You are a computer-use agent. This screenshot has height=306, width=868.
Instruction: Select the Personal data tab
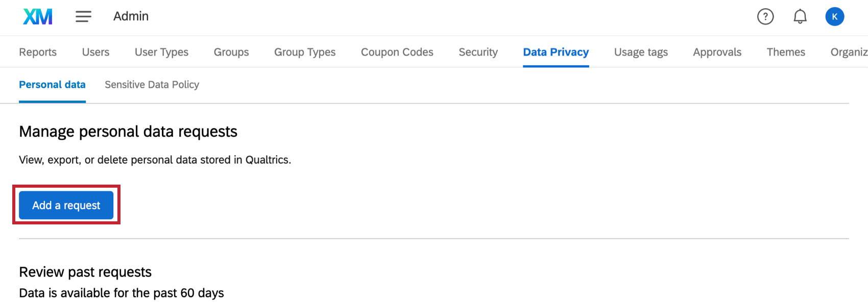pos(52,85)
